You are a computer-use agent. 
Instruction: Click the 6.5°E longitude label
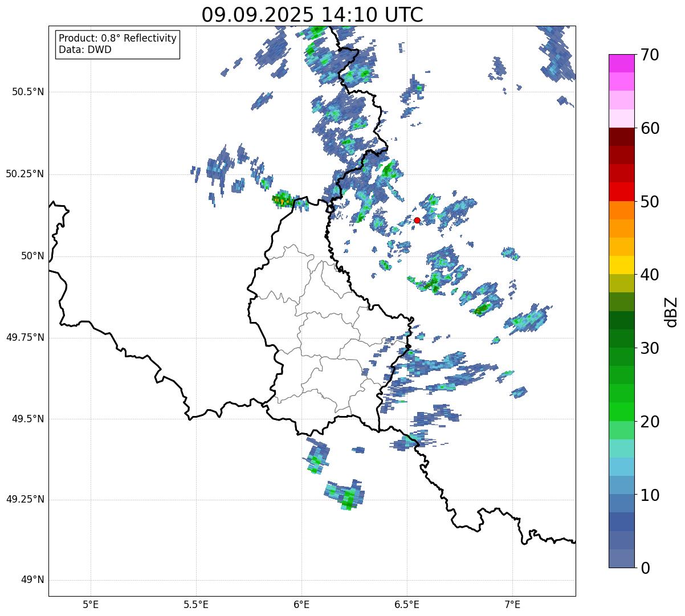pos(407,604)
